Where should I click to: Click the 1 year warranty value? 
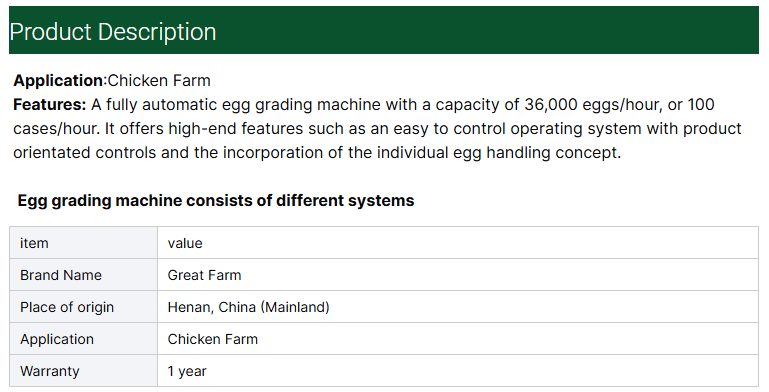187,371
